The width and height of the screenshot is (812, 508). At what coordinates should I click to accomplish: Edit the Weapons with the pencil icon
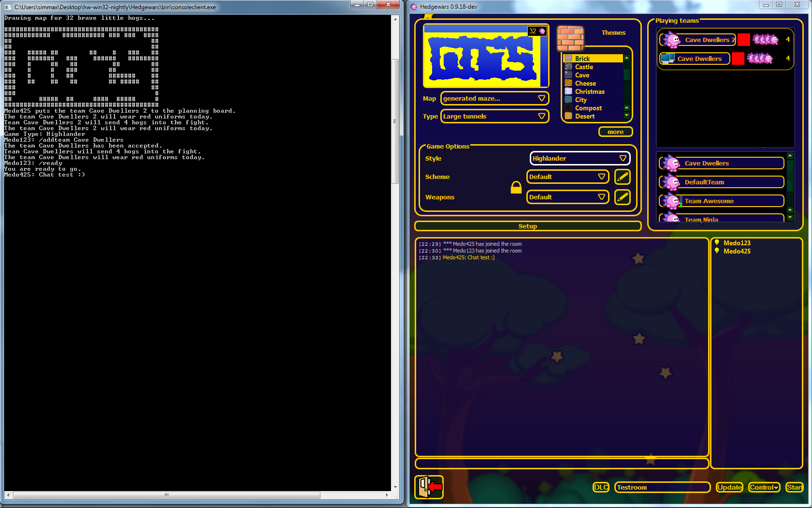click(x=623, y=197)
